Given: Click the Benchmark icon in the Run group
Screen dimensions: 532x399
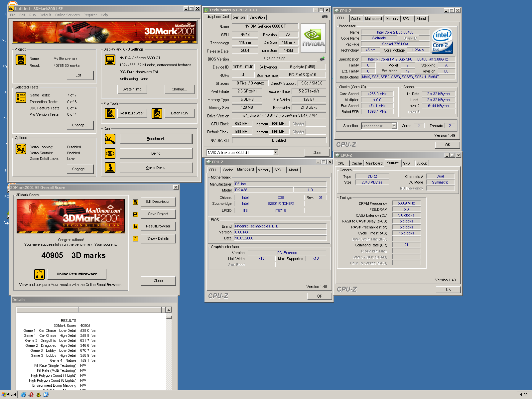Looking at the screenshot, I should (110, 139).
